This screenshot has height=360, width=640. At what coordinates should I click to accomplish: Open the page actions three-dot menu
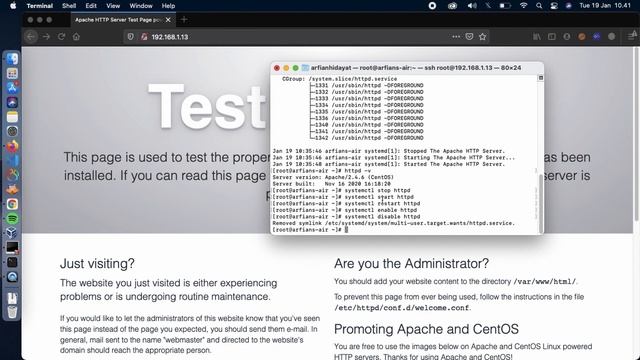[456, 37]
